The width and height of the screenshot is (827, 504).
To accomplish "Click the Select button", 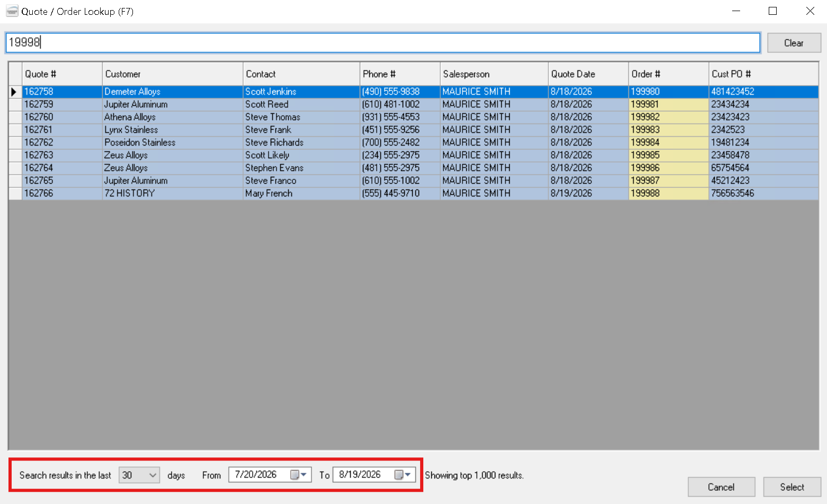I will pos(792,487).
